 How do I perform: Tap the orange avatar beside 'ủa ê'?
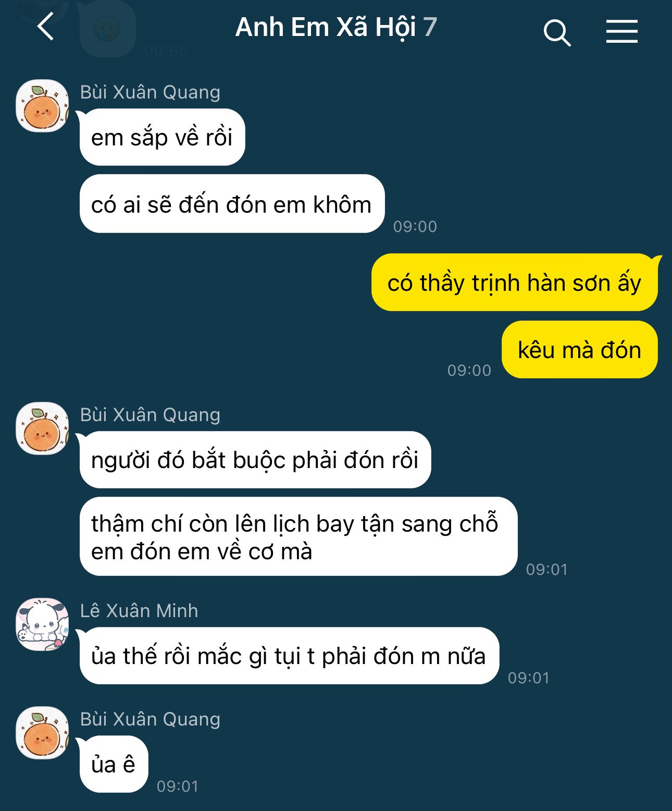coord(42,733)
